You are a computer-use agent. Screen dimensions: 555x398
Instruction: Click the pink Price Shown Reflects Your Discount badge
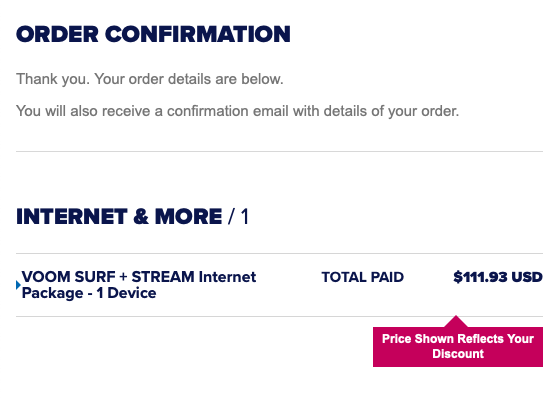tap(458, 347)
